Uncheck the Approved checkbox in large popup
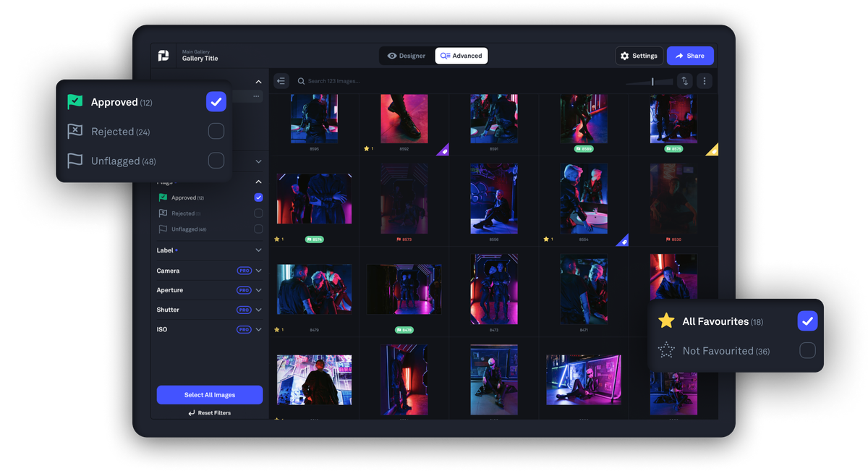 coord(216,102)
